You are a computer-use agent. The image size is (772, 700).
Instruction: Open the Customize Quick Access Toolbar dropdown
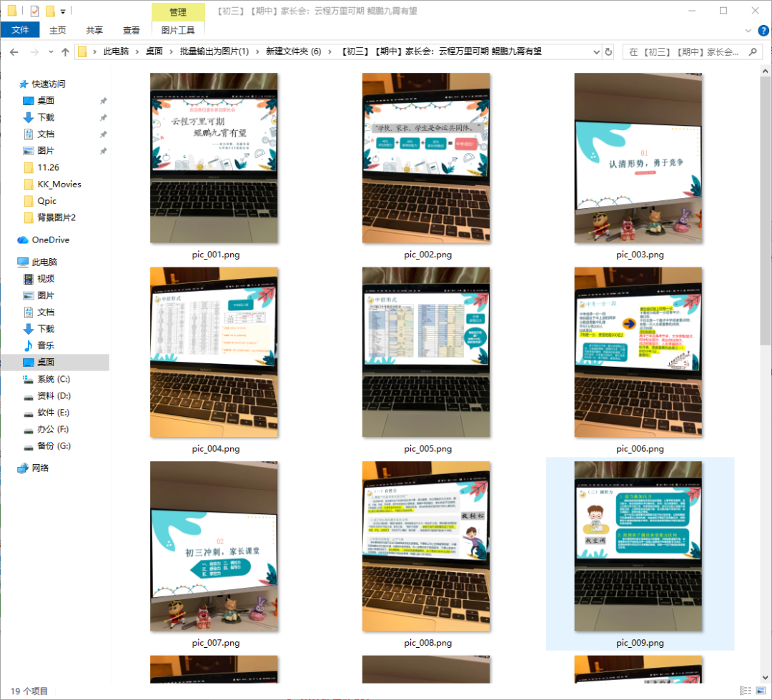[x=63, y=11]
